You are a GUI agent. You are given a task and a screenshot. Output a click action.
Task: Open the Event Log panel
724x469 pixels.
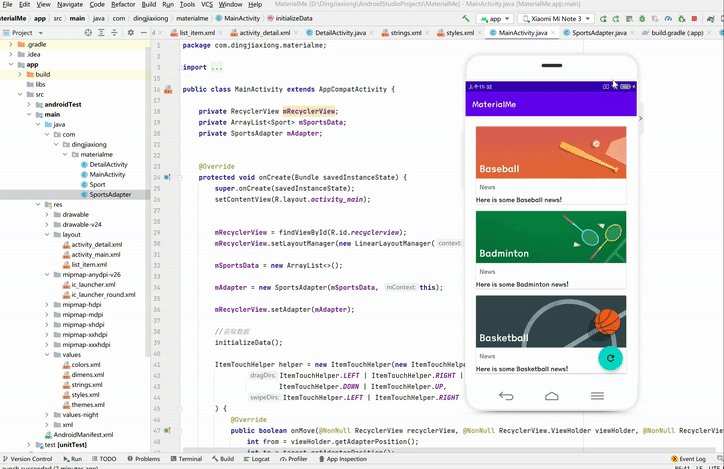pyautogui.click(x=692, y=459)
